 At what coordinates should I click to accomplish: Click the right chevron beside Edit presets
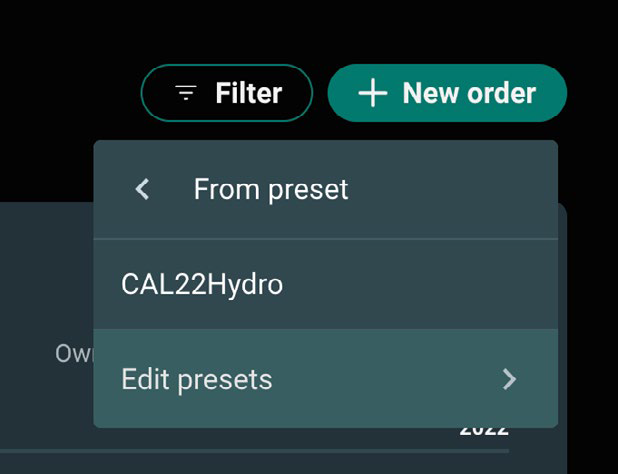tap(509, 379)
